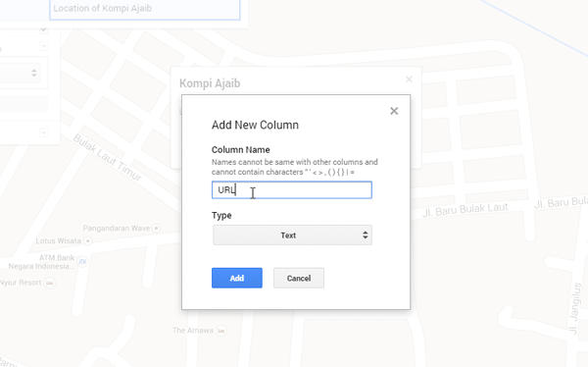Click the Jl. Baru Bulak Laut street label
The height and width of the screenshot is (367, 588).
click(465, 210)
